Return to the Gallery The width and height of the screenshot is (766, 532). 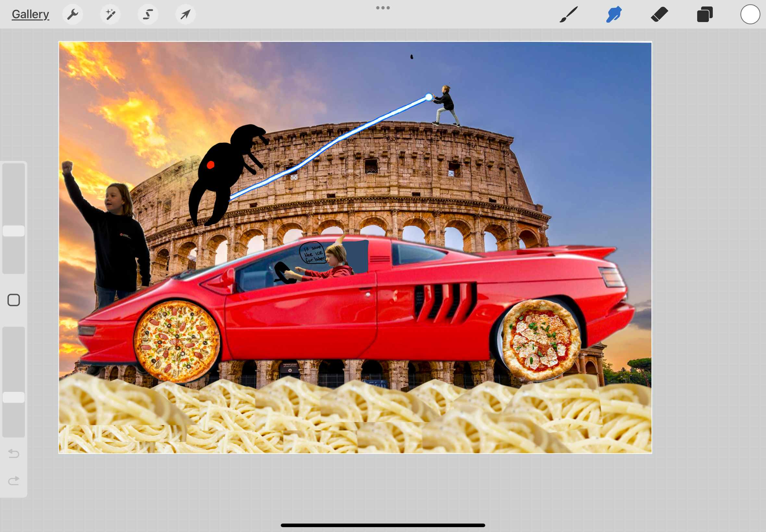tap(30, 14)
